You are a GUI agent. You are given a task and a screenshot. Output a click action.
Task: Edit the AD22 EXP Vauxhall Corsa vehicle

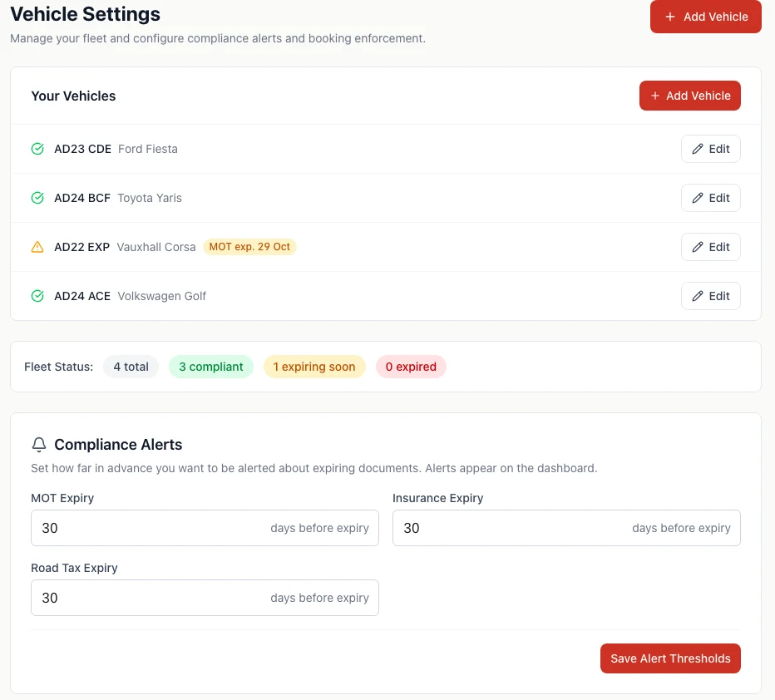(x=710, y=247)
